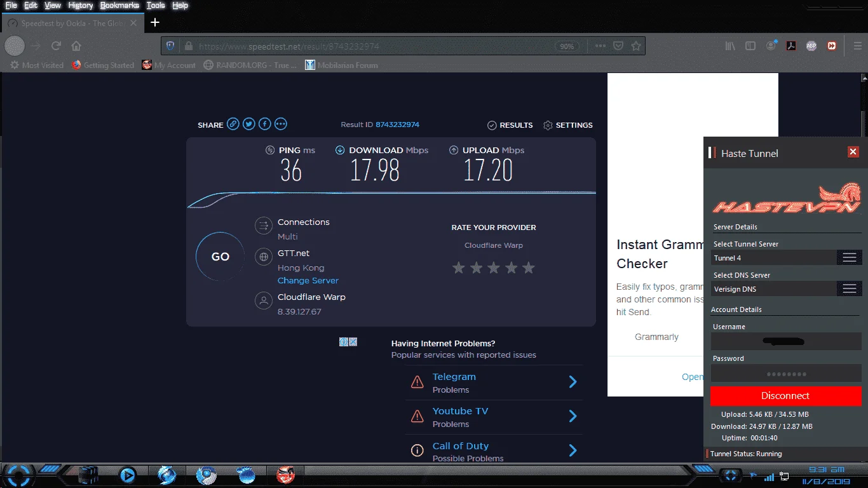Share result on Twitter
The width and height of the screenshot is (868, 488).
pos(249,124)
